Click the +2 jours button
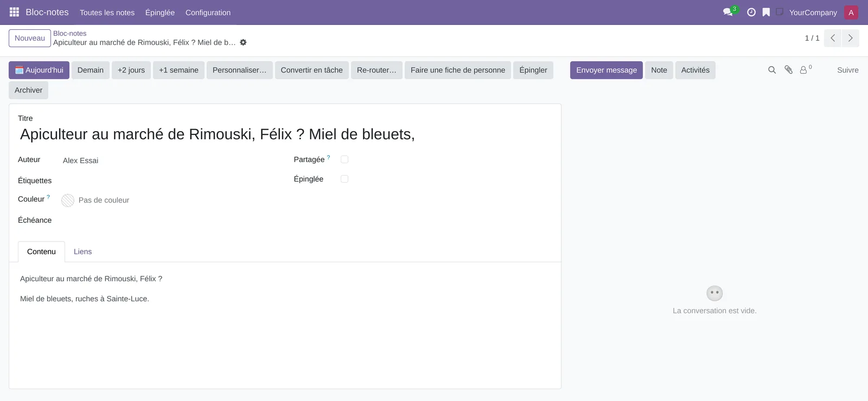This screenshot has height=401, width=868. (x=131, y=70)
